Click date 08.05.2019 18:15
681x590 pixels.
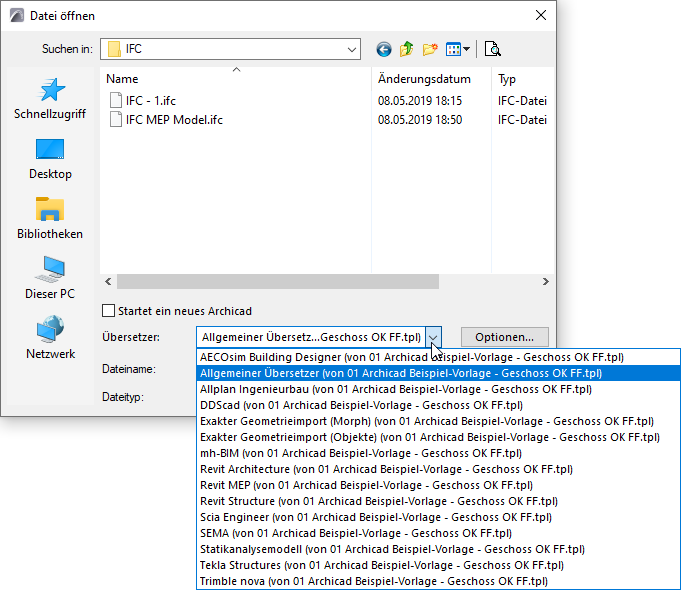[x=420, y=101]
